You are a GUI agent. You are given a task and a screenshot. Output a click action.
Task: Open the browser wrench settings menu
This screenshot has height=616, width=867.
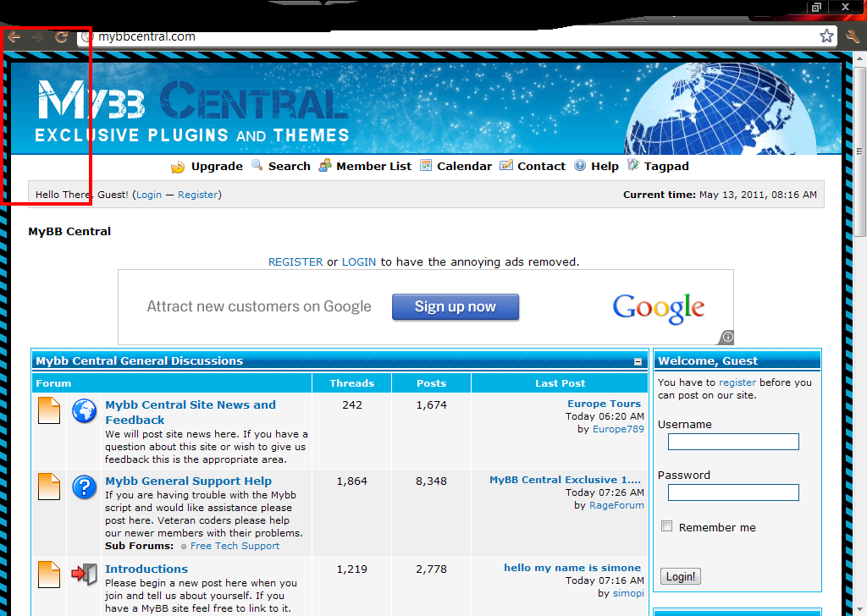(x=852, y=37)
